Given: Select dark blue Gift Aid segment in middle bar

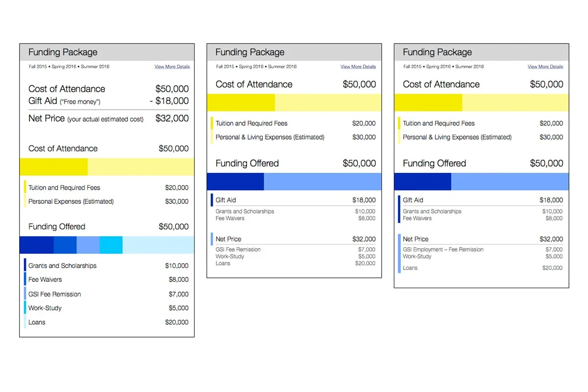Looking at the screenshot, I should click(235, 181).
